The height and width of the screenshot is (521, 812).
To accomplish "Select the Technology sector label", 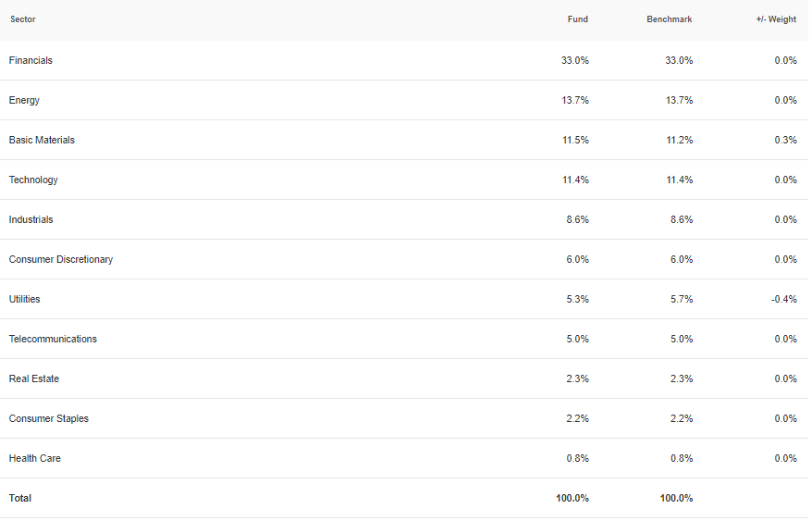I will (33, 180).
